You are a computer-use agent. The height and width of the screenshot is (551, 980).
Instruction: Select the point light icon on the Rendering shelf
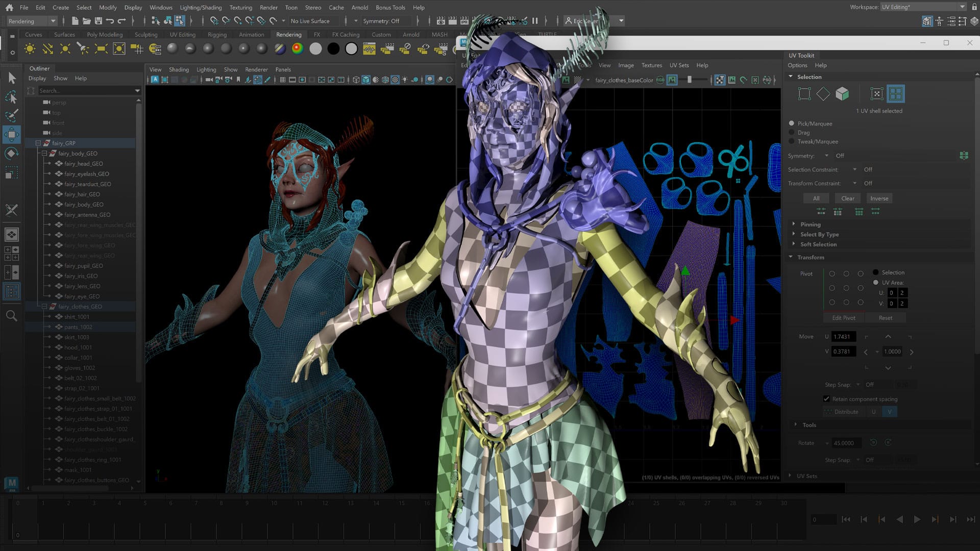65,48
